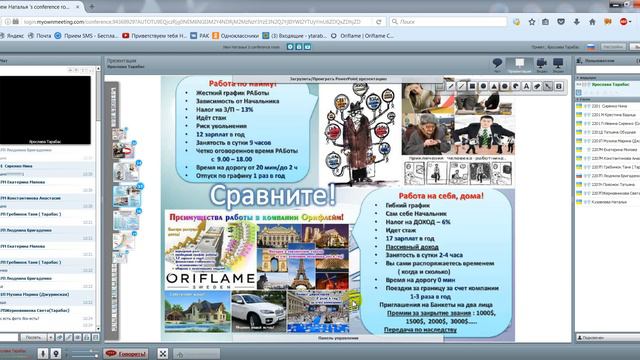The height and width of the screenshot is (360, 640).
Task: Open the Яндекс bookmark
Action: tap(12, 36)
